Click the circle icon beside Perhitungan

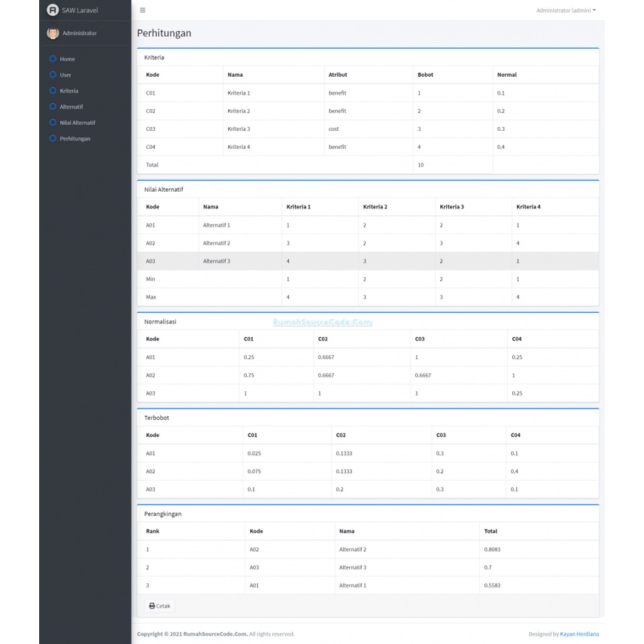coord(53,138)
